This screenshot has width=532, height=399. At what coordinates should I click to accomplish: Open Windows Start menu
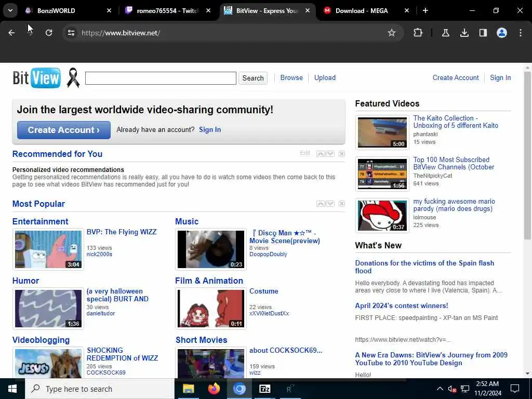[x=12, y=389]
